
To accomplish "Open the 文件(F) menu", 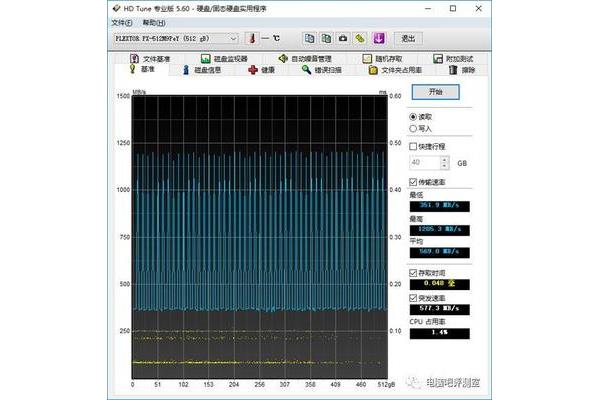I will (122, 23).
